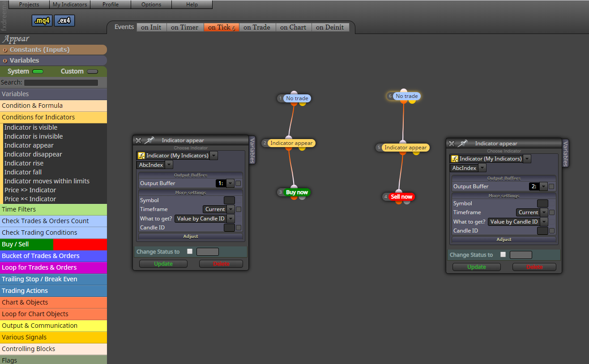Click the input connector above Buy now block
Screen dimensions: 589x364
coord(294,187)
